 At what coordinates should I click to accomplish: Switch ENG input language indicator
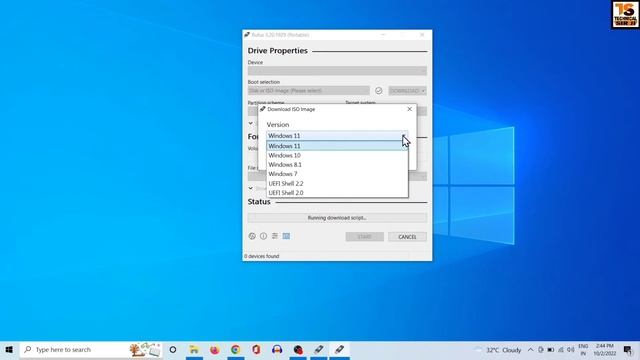click(x=583, y=350)
